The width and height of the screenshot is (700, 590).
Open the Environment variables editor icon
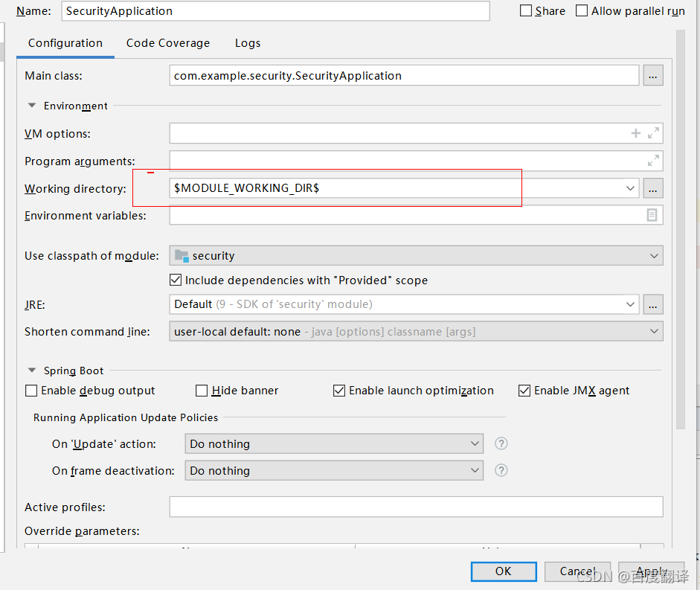(652, 215)
